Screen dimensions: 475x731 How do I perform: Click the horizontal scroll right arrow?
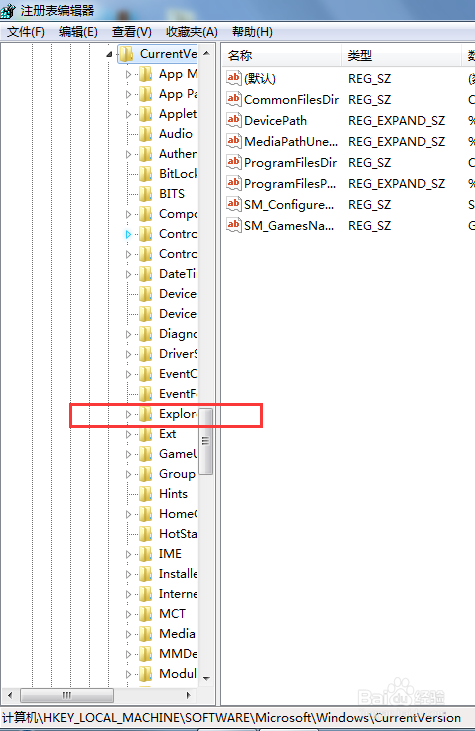tap(188, 695)
